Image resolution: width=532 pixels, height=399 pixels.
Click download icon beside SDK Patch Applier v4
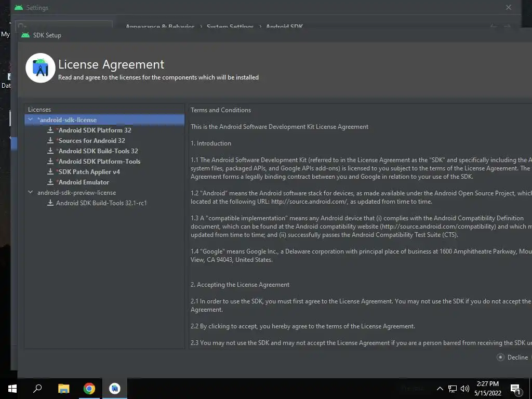pyautogui.click(x=50, y=171)
